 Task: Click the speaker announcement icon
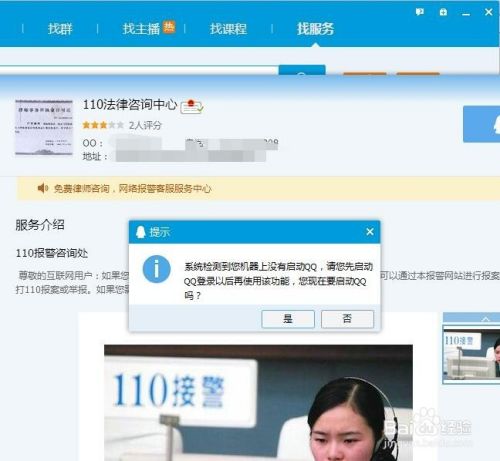pyautogui.click(x=43, y=188)
